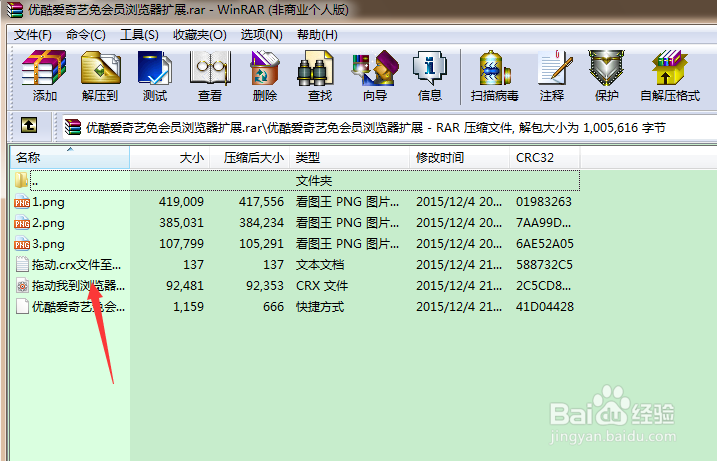Click the 删除 (Delete) recycle icon

(x=265, y=68)
